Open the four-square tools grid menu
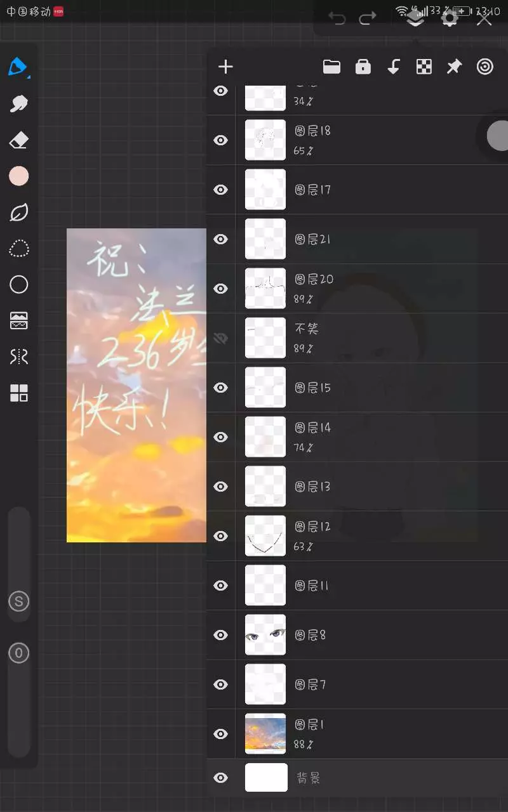Viewport: 508px width, 812px height. click(x=18, y=393)
